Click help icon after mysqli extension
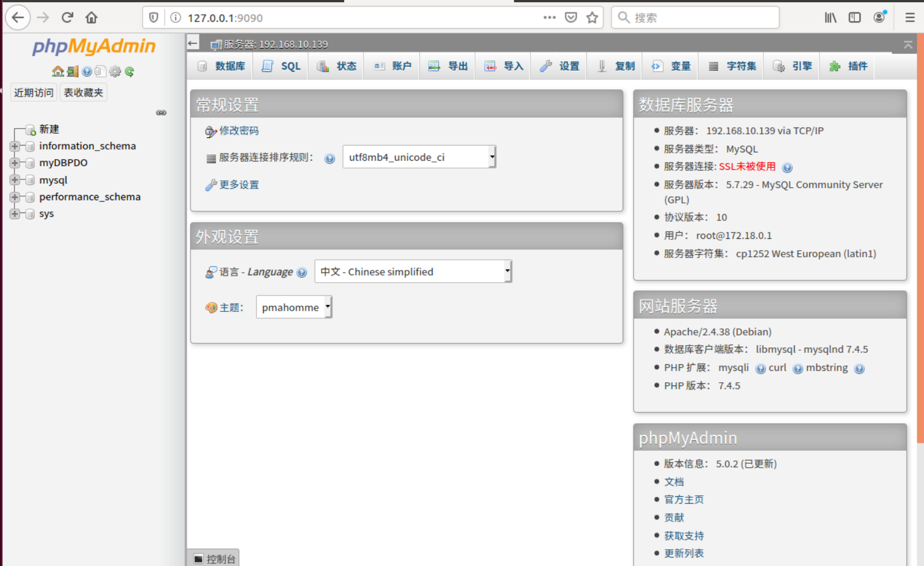This screenshot has width=924, height=566. point(760,369)
